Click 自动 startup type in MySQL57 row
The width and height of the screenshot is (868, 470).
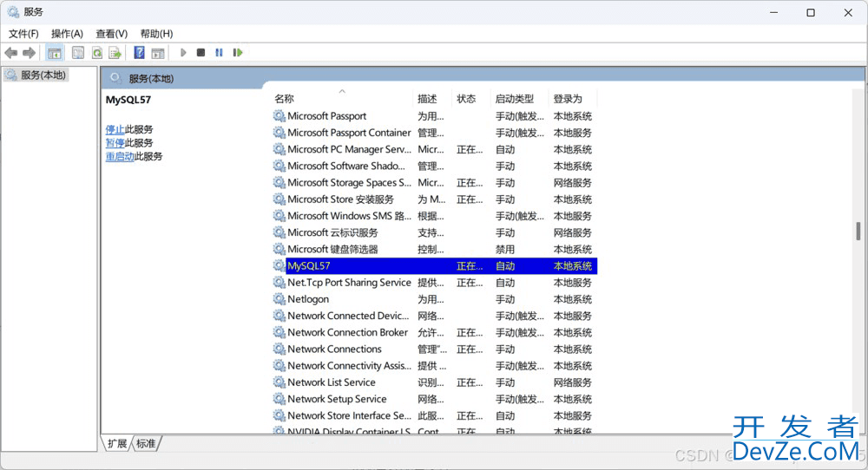pos(505,266)
